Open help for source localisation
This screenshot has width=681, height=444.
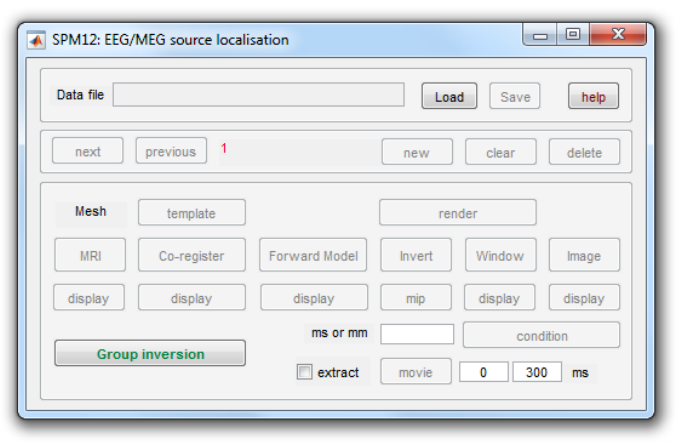(x=593, y=96)
